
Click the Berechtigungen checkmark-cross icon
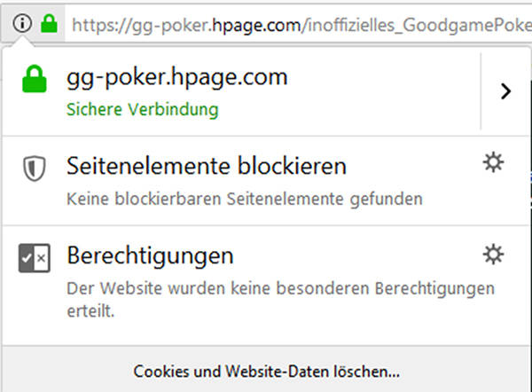tap(35, 258)
